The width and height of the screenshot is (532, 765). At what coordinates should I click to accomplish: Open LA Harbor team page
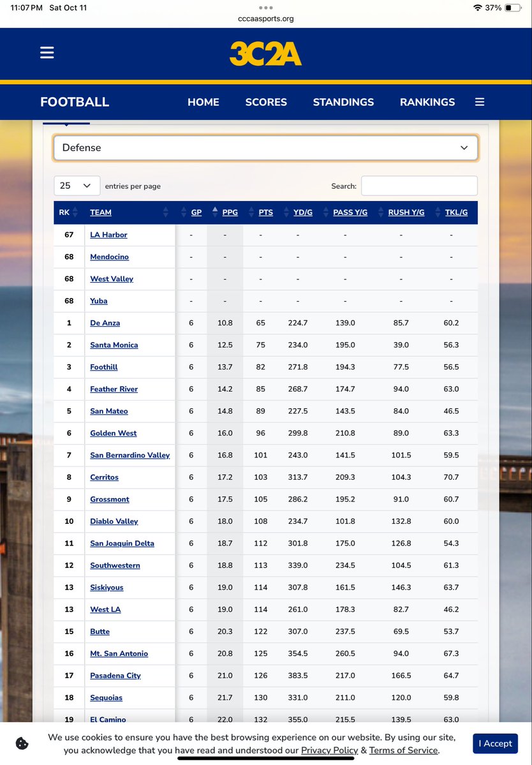[108, 235]
